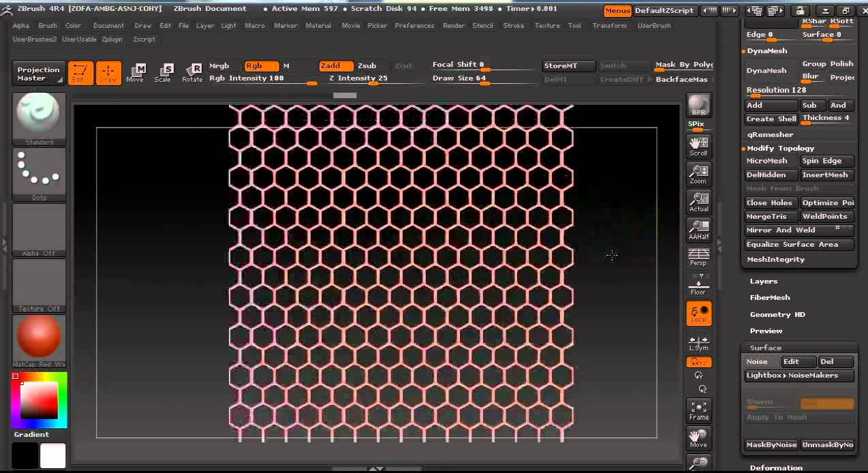Screen dimensions: 868x473
Task: Open the Brush menu
Action: click(x=48, y=26)
